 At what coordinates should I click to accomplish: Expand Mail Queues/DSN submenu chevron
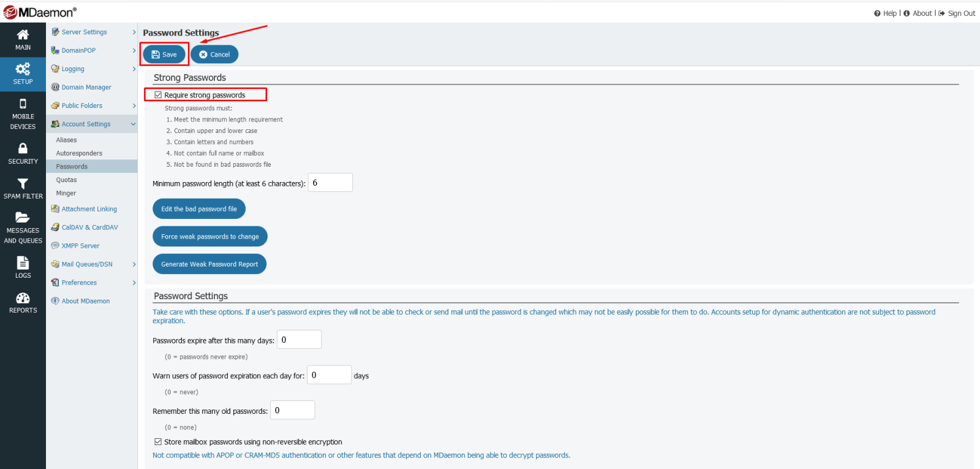[x=134, y=264]
